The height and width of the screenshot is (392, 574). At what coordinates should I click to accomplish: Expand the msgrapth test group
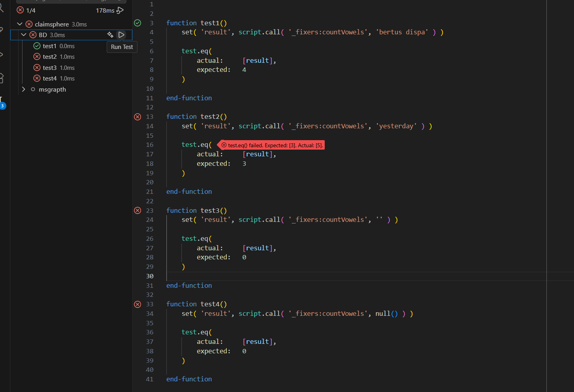(24, 89)
